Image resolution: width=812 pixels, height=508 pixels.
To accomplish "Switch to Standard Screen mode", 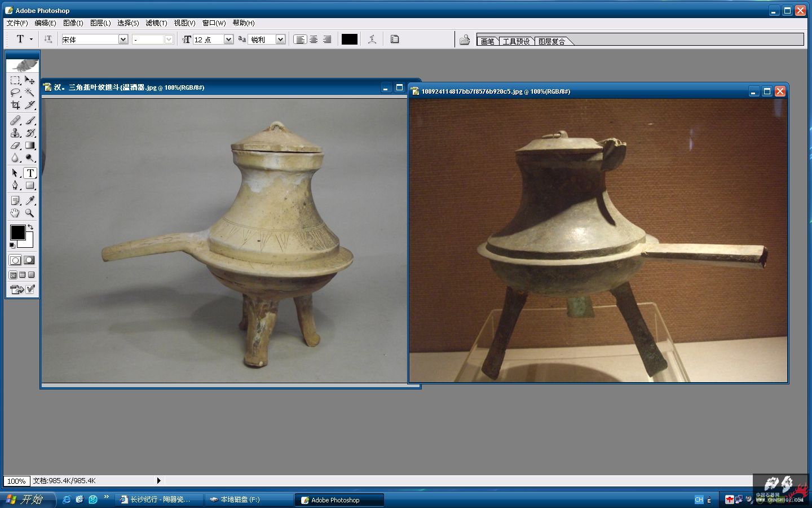I will coord(13,275).
